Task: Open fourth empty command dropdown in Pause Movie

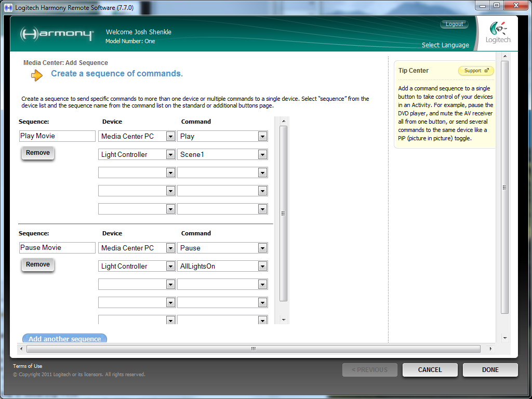Action: [222, 303]
